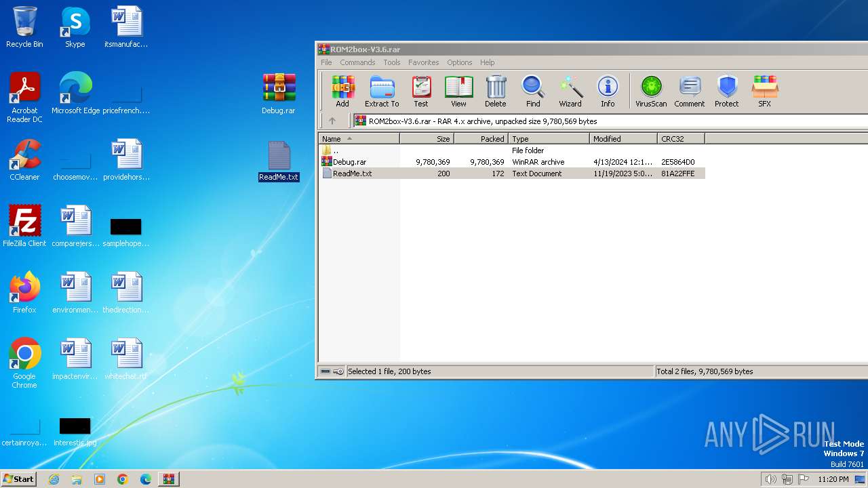This screenshot has height=488, width=868.
Task: Sort by the Modified column header
Action: click(623, 138)
